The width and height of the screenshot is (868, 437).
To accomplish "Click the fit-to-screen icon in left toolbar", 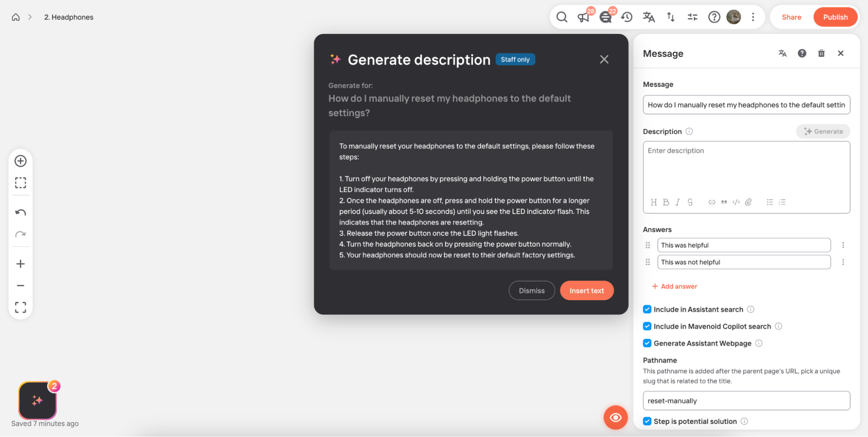I will [x=20, y=308].
